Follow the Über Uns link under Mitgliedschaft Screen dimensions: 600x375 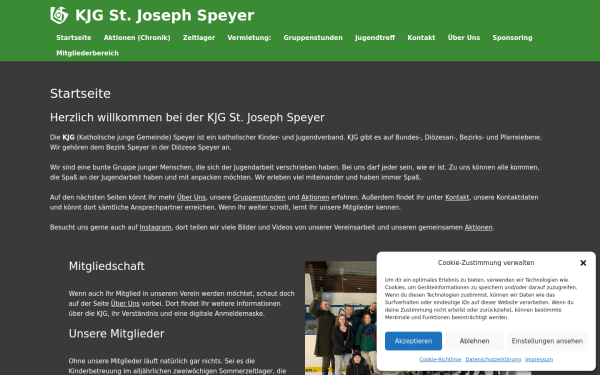coord(125,303)
